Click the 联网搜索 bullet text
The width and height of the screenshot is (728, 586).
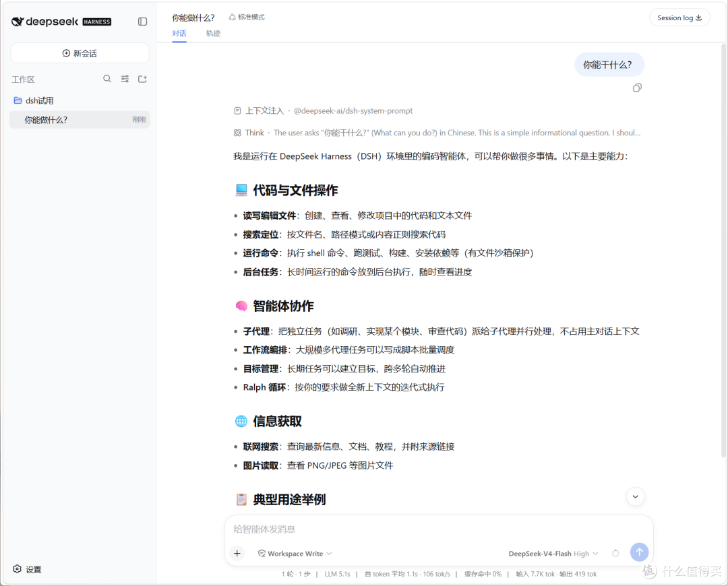(348, 447)
